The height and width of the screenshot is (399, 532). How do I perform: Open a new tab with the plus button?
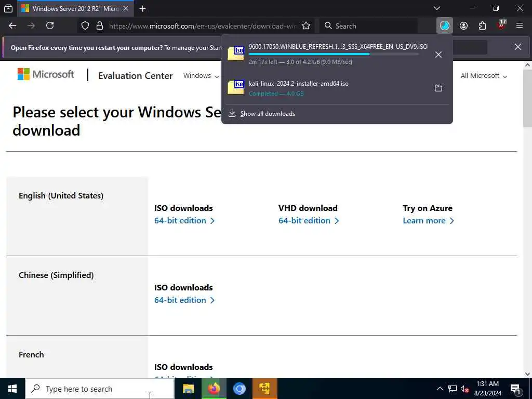pos(142,9)
